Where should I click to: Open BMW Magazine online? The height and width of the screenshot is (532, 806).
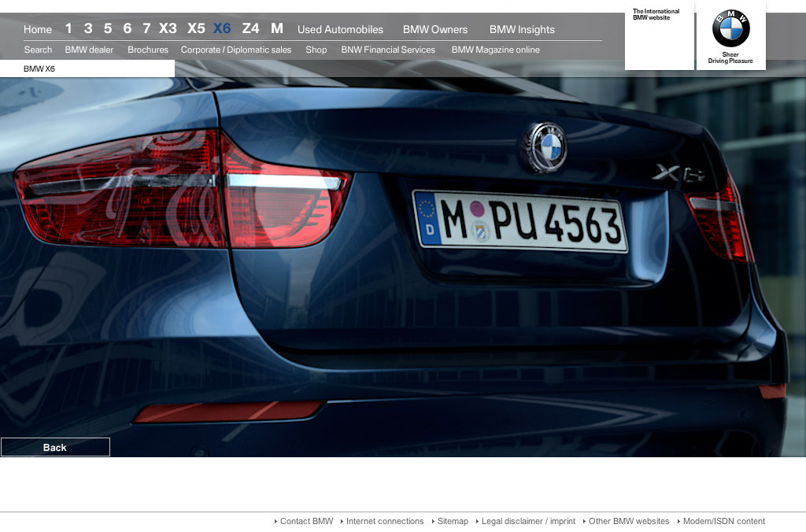pyautogui.click(x=496, y=50)
